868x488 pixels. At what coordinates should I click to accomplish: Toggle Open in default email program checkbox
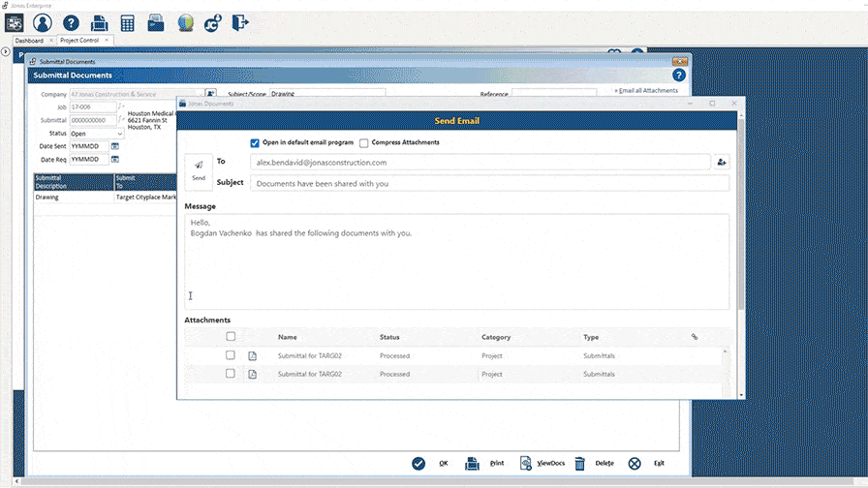click(x=255, y=142)
